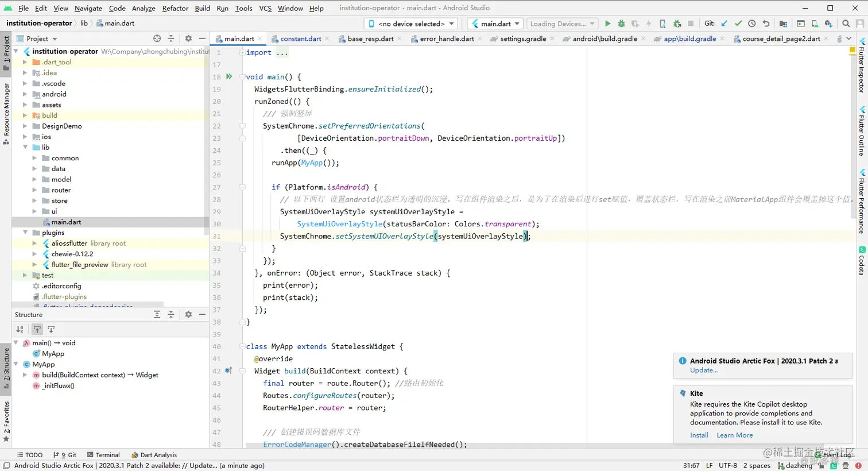Show hidden editor tabs list chevron

pyautogui.click(x=848, y=38)
